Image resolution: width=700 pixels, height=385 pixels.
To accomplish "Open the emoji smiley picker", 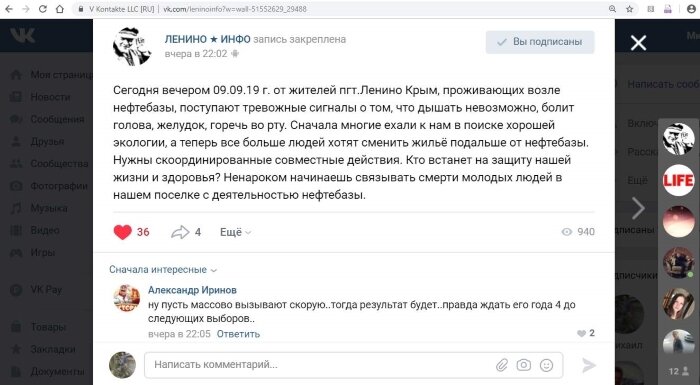I will point(546,365).
